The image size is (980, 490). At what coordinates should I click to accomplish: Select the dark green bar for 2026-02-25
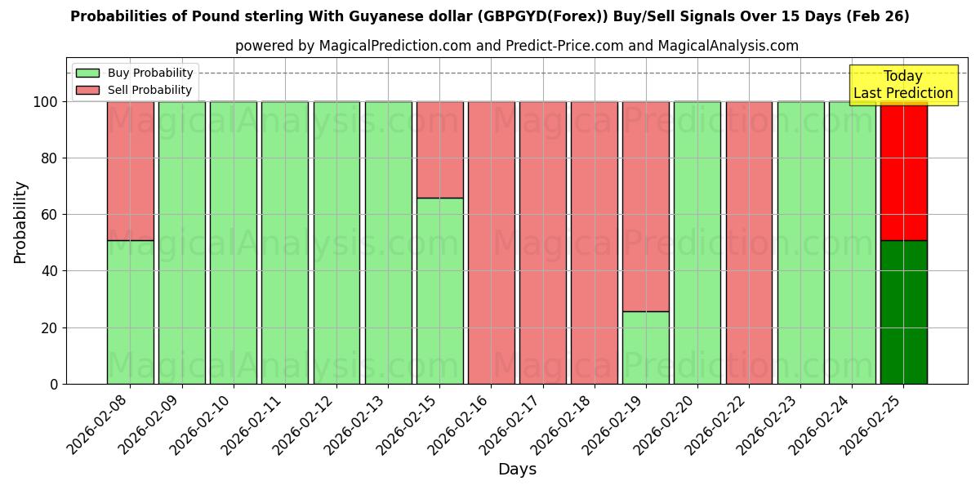coord(904,310)
